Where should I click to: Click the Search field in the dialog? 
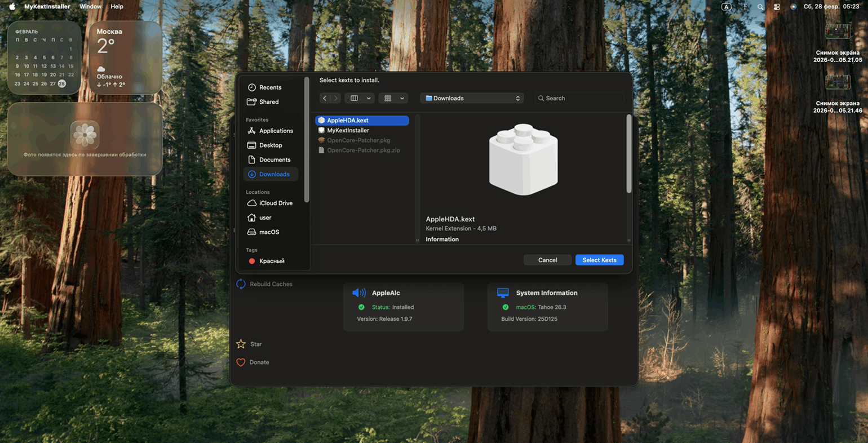[579, 98]
